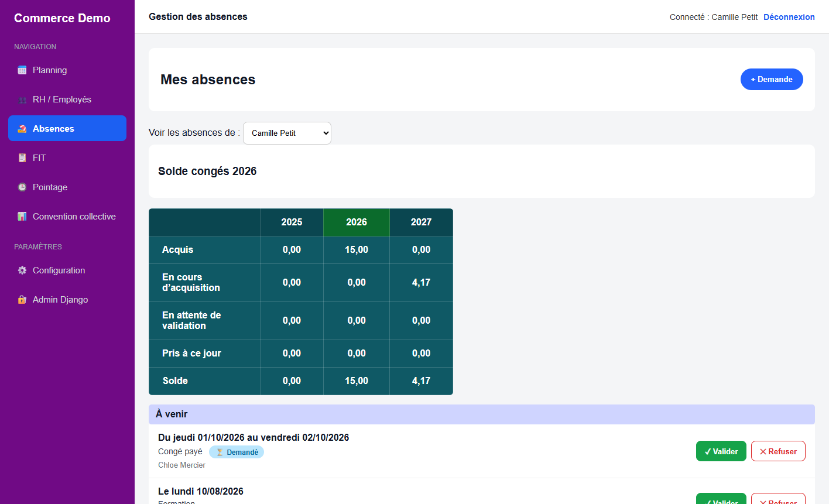Click Solde value 15,00 for 2026
The image size is (829, 504).
pos(357,381)
